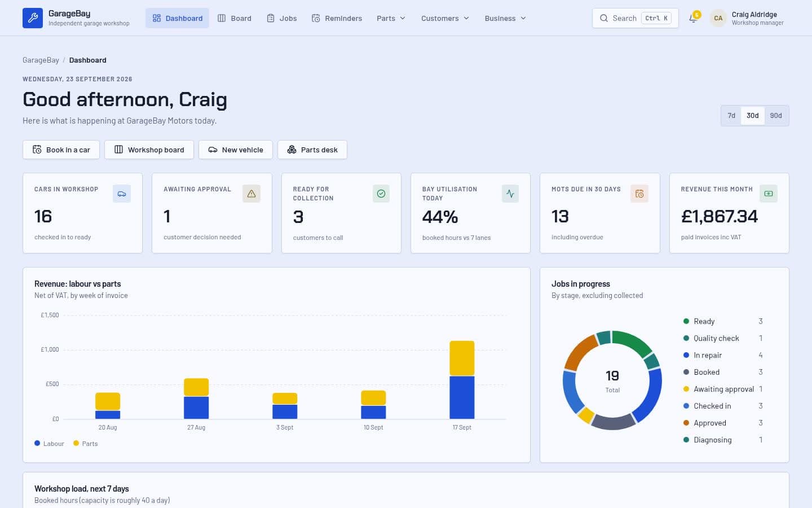Switch to the 90d time range
Viewport: 812px width, 508px height.
click(776, 116)
